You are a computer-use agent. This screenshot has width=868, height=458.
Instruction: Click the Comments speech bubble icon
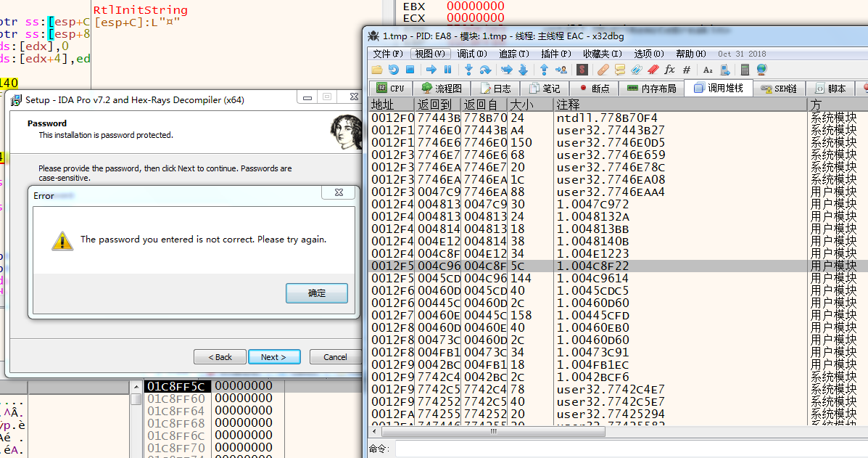(x=619, y=70)
